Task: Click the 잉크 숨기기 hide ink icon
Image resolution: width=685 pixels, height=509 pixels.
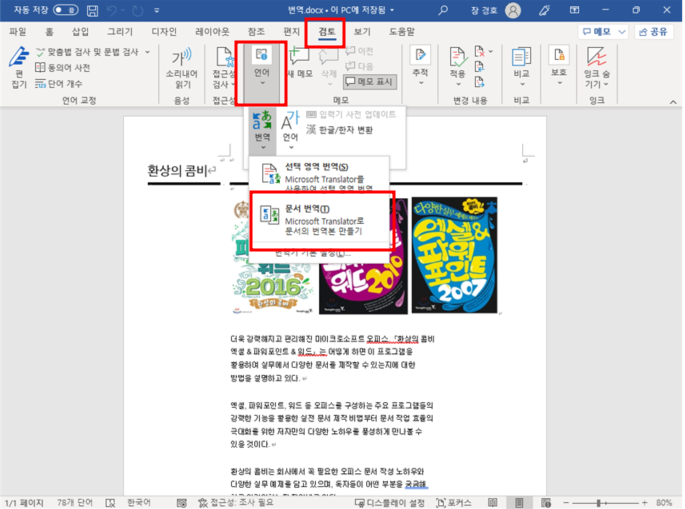Action: [x=596, y=67]
